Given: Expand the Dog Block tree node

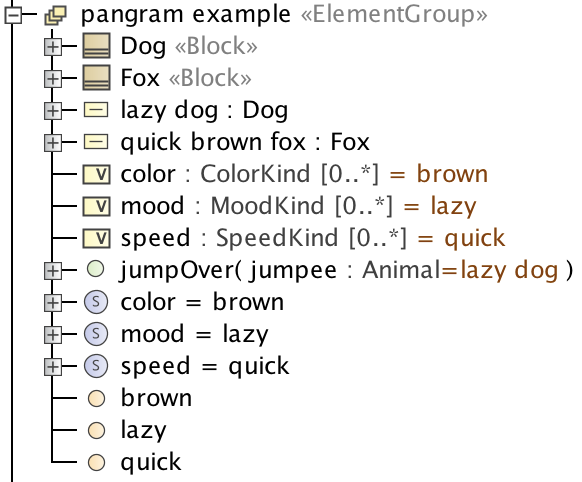Looking at the screenshot, I should click(53, 47).
